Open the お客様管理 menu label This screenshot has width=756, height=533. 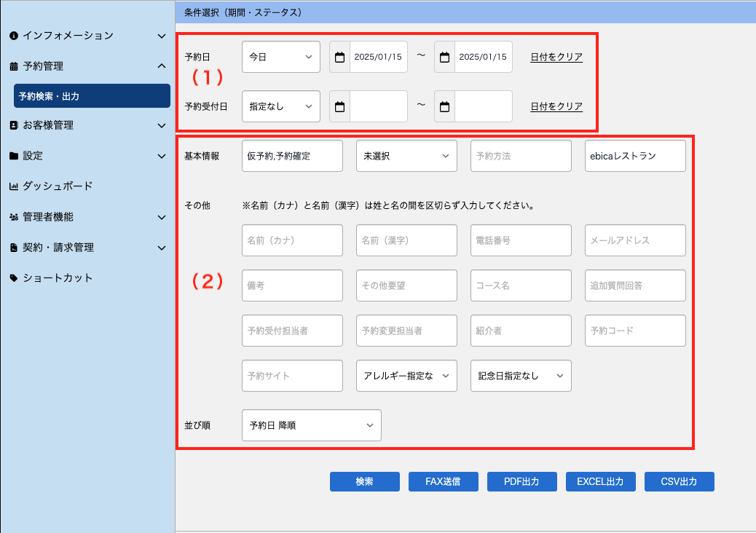pos(48,125)
